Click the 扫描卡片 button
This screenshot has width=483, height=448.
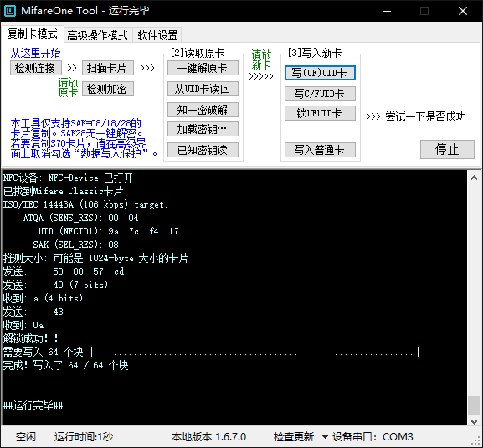[x=107, y=68]
